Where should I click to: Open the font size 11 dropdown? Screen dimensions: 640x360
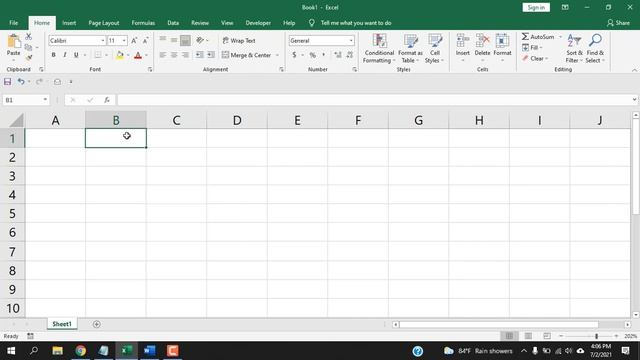click(x=124, y=41)
